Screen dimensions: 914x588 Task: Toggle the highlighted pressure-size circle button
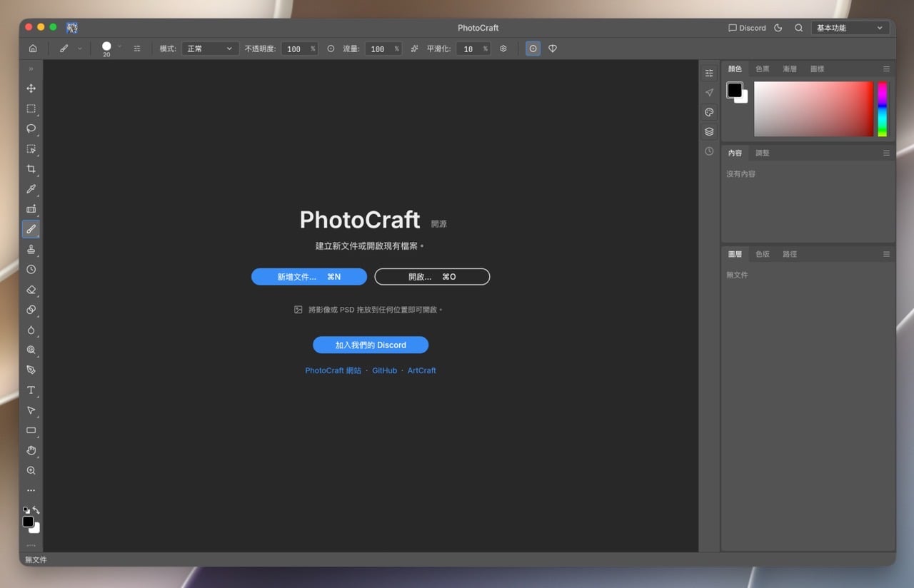[533, 49]
